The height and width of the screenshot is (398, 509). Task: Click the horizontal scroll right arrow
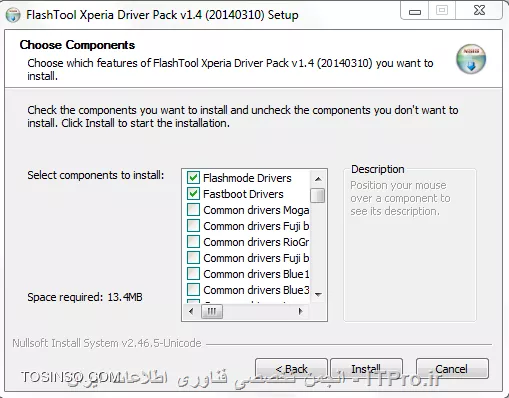point(300,312)
